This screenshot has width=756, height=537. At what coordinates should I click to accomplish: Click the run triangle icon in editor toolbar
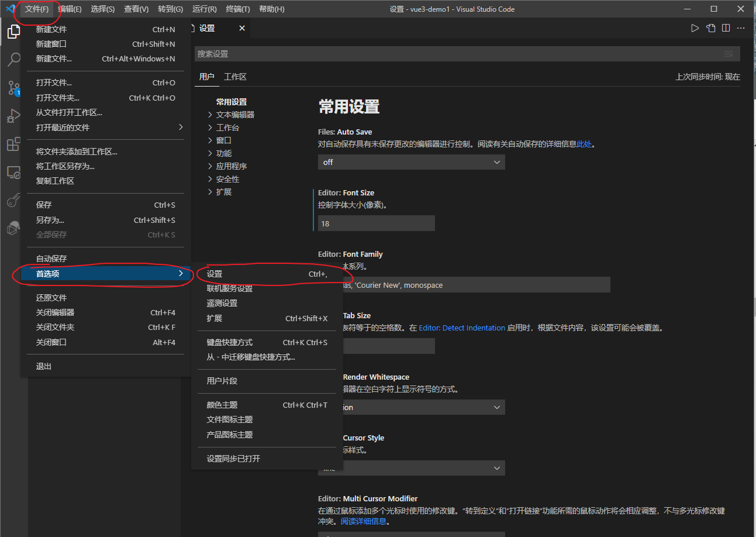click(695, 28)
